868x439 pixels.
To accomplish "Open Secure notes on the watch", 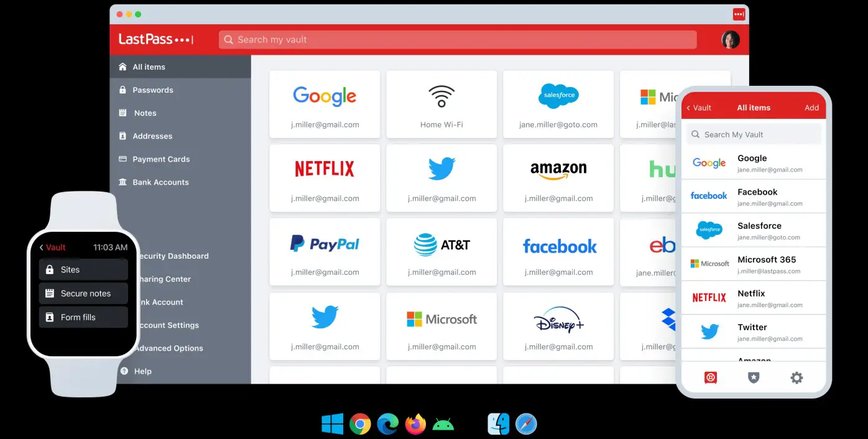I will 83,293.
